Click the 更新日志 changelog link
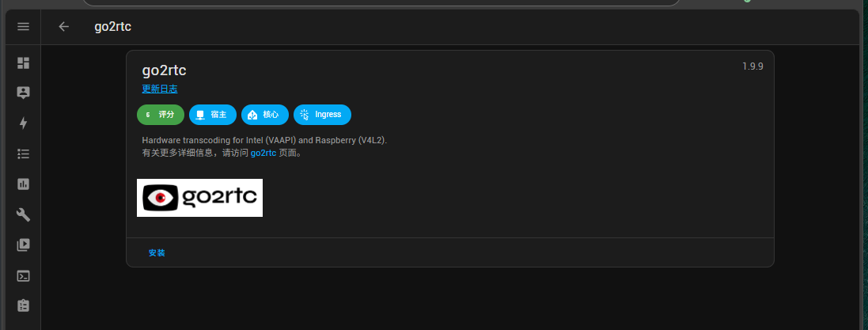The width and height of the screenshot is (868, 330). 159,89
